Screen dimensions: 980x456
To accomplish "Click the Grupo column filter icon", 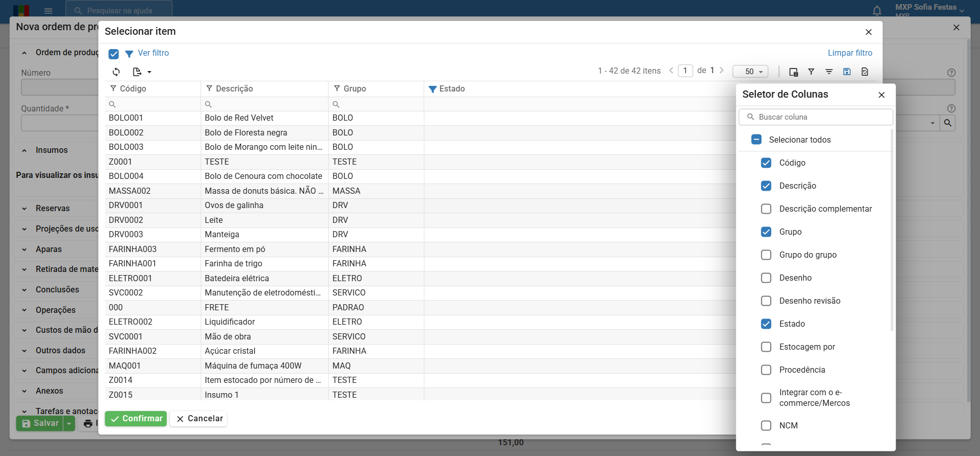I will (x=337, y=88).
